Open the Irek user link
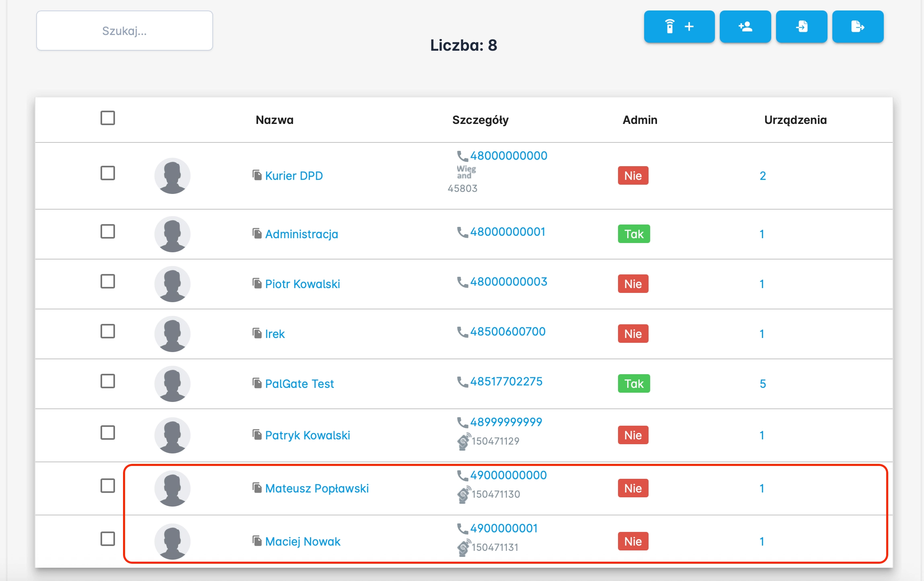The height and width of the screenshot is (581, 924). pos(275,334)
